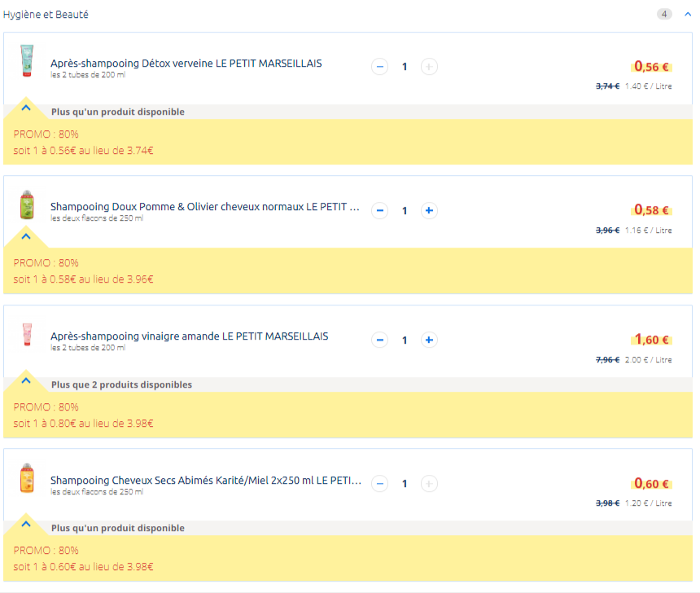Open Shampooing Cheveux Secs Abimés Karité/Miel page
Image resolution: width=700 pixels, height=593 pixels.
pos(206,480)
